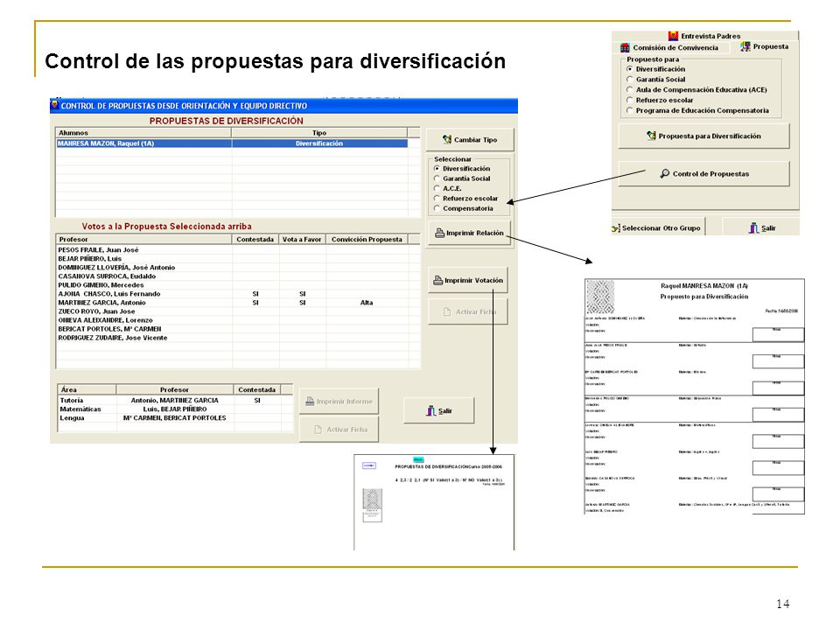This screenshot has width=840, height=630.
Task: Click the icon on Propuesta para Diversificación button
Action: point(651,136)
